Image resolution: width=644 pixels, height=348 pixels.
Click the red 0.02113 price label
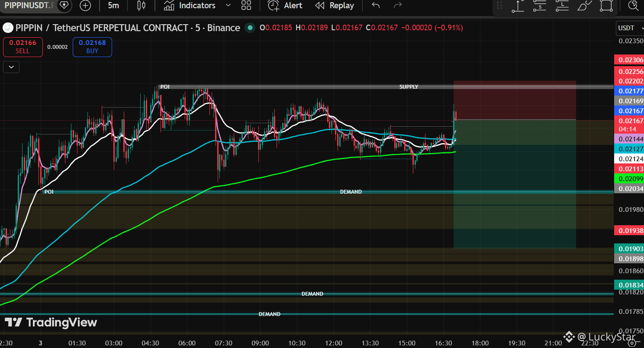pyautogui.click(x=629, y=169)
